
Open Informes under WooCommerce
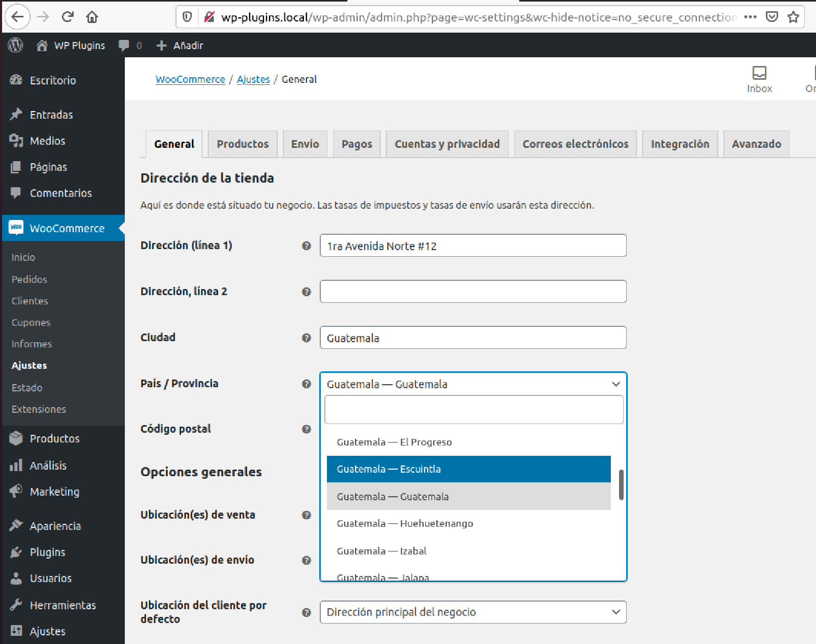(32, 344)
